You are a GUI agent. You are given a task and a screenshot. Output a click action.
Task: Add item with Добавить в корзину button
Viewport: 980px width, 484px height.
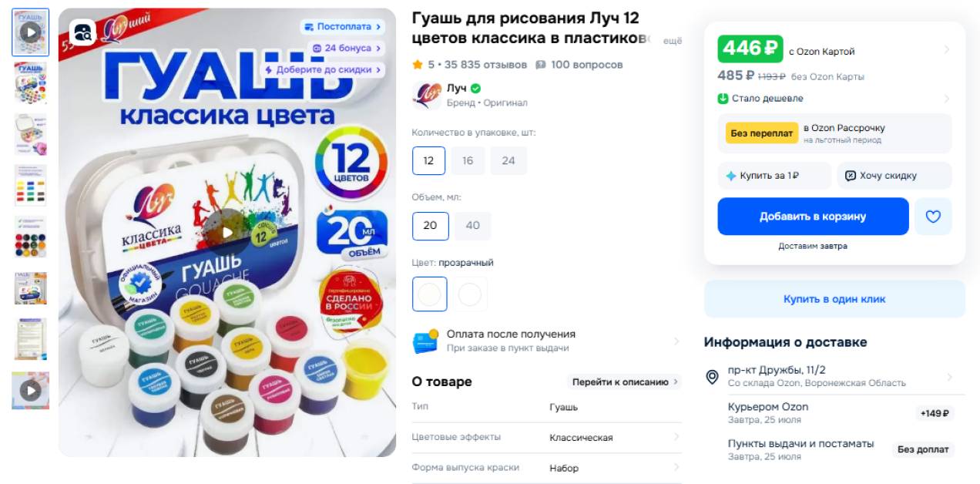[813, 217]
